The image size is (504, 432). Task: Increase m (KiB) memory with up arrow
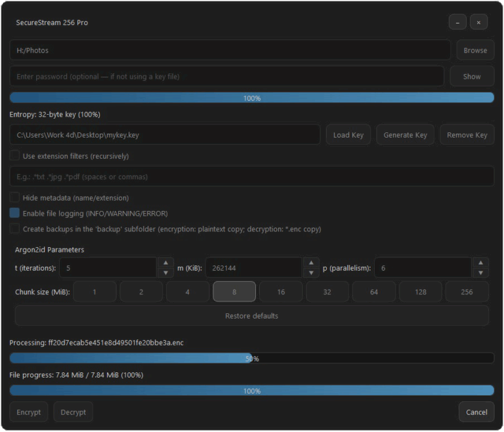[312, 262]
